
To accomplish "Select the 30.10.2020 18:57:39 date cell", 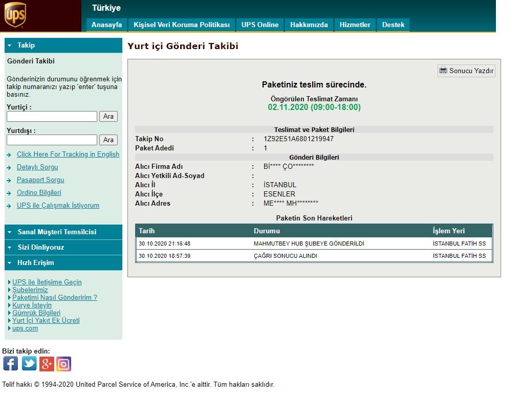I will pos(164,256).
